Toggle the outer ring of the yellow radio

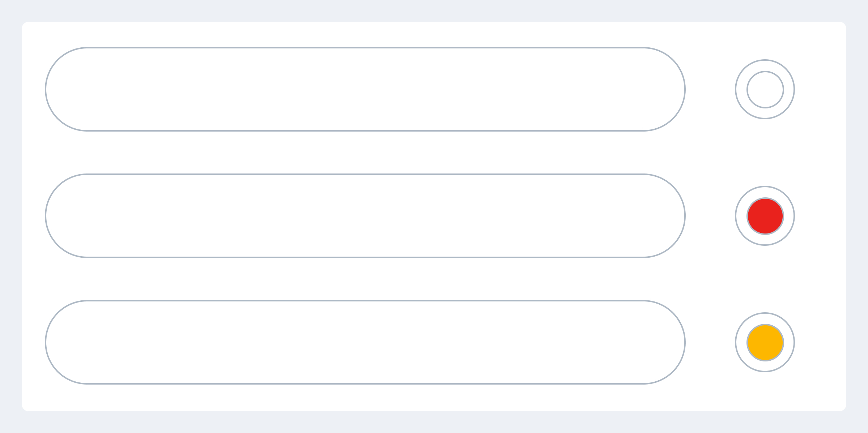point(765,318)
